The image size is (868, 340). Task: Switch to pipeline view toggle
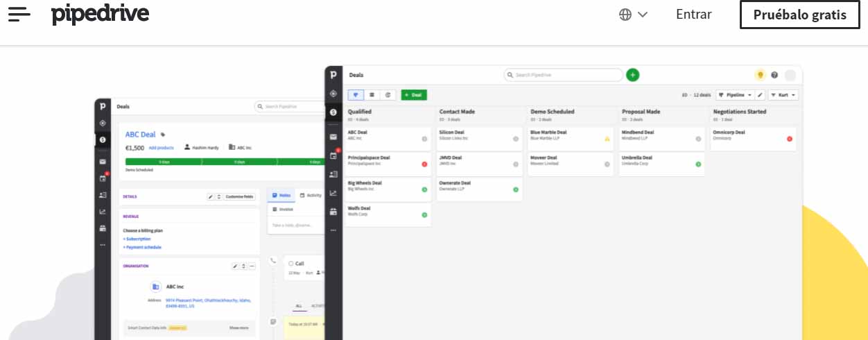356,94
